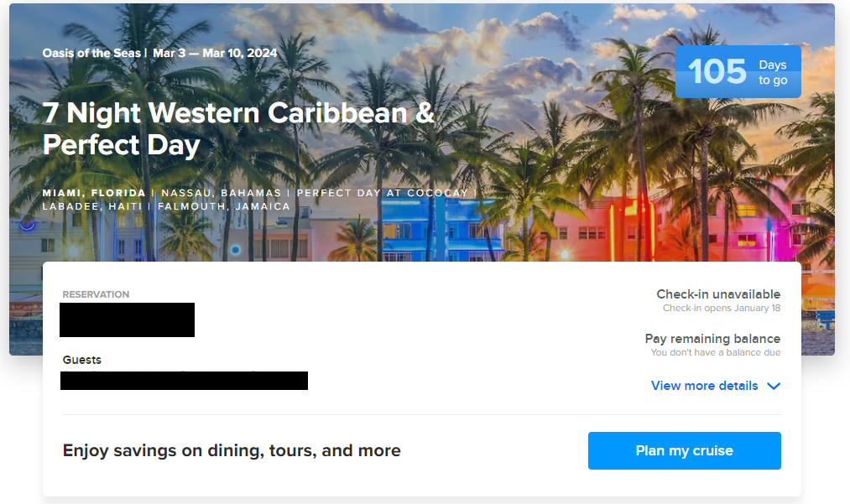Click the RESERVATION label

96,294
